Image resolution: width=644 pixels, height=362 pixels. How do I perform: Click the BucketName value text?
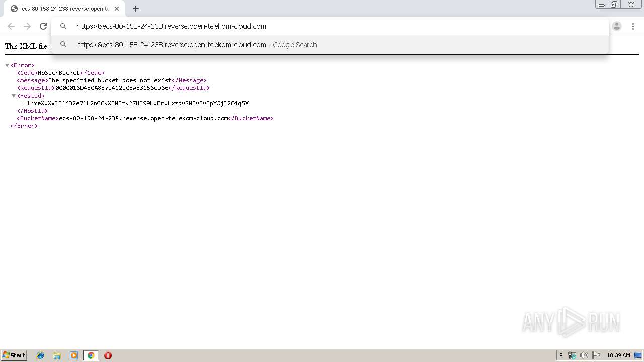(x=143, y=118)
